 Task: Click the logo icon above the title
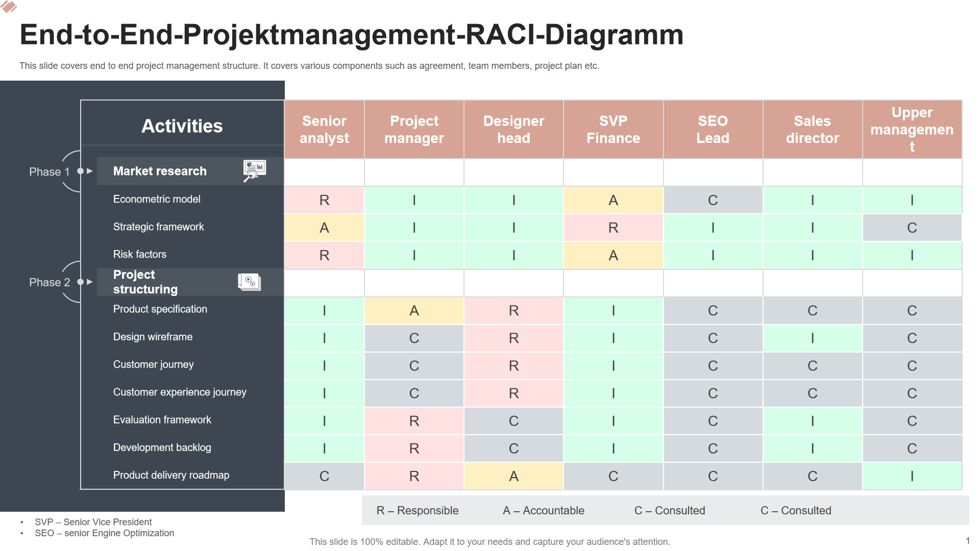[9, 7]
